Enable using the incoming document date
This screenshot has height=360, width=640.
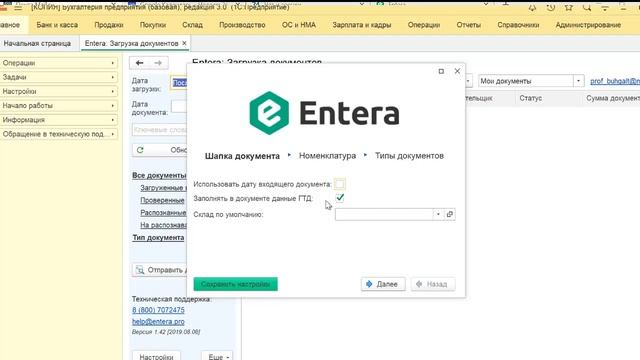pos(340,184)
